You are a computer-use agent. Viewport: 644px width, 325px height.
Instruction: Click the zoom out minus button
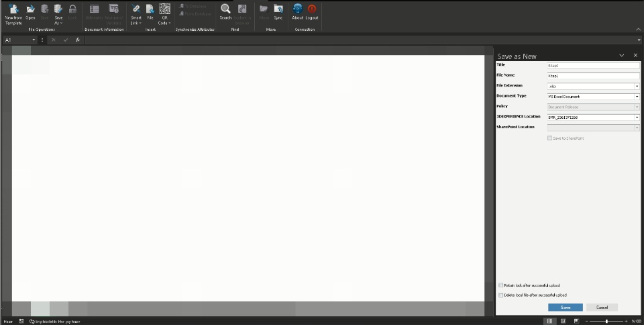587,321
